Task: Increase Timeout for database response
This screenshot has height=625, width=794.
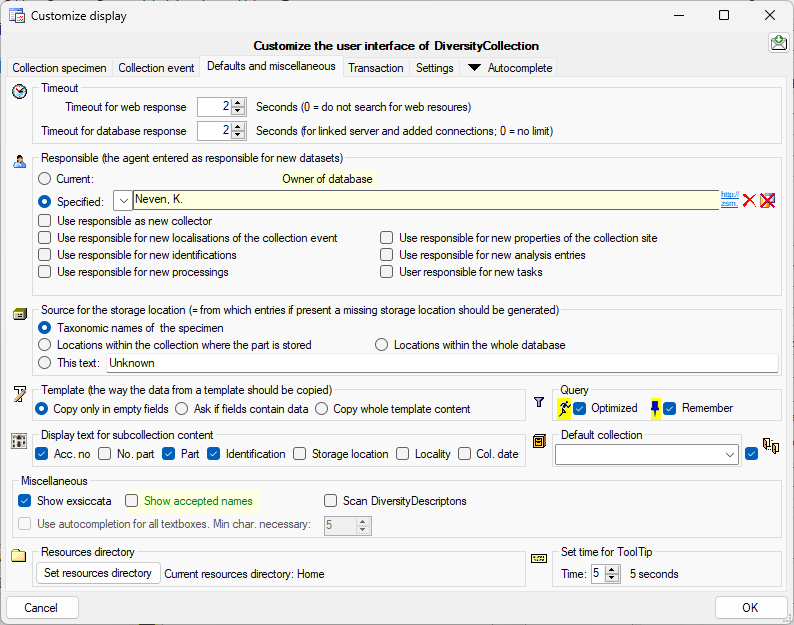Action: coord(238,127)
